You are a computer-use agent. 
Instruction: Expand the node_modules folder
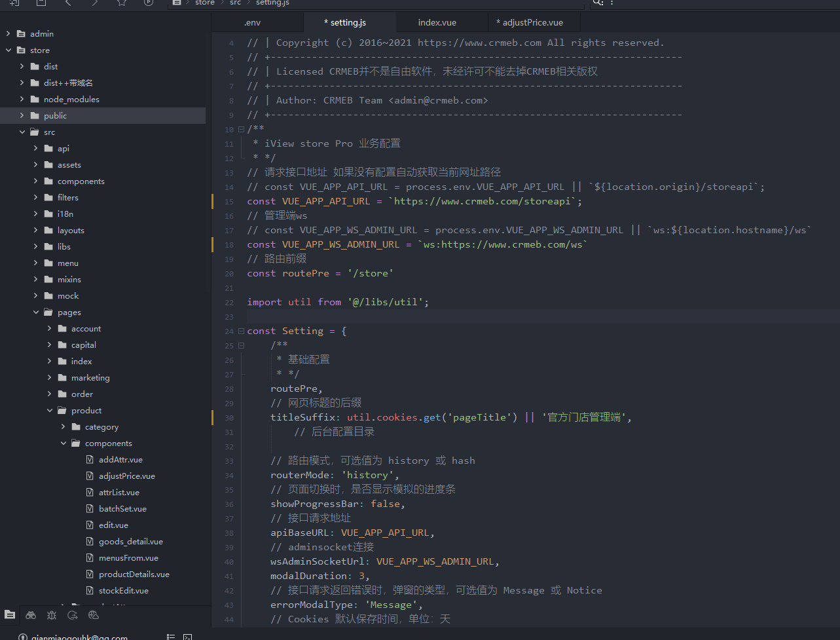coord(22,99)
